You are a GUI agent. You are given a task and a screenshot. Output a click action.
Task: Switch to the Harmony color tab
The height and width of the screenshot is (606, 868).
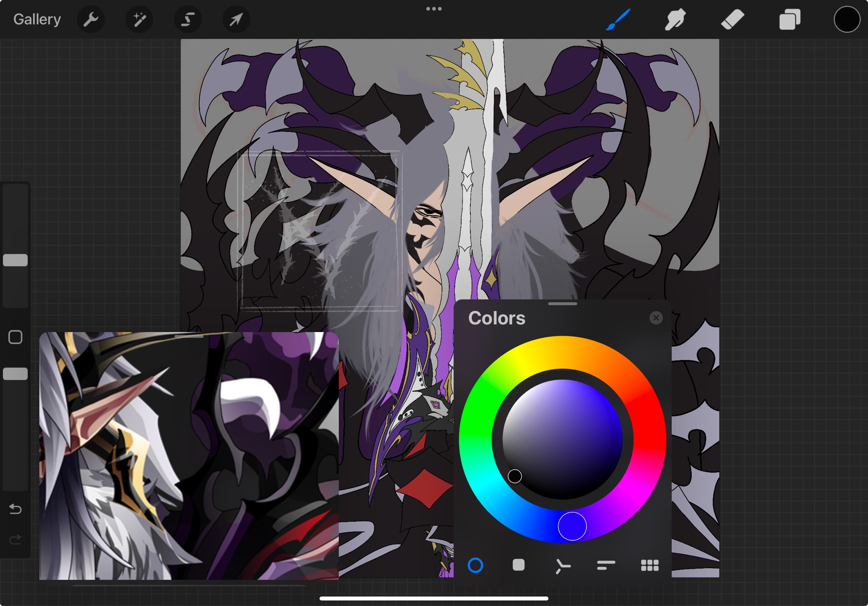[562, 566]
